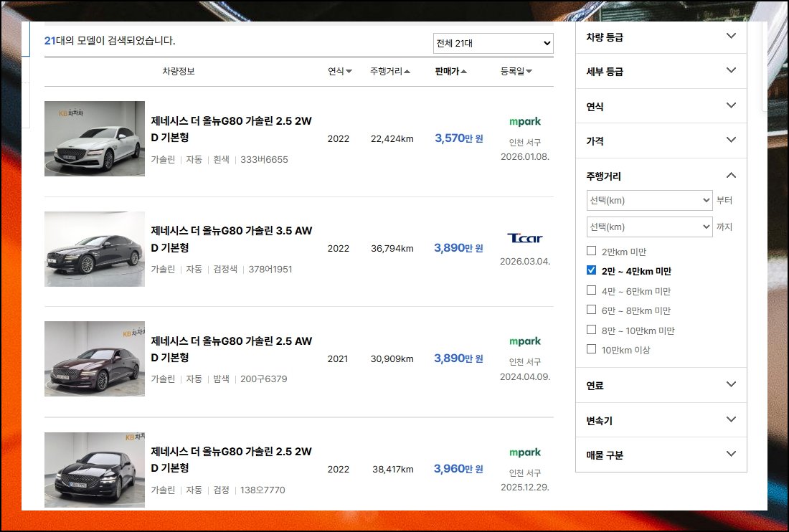Check the 6만 ~ 8만km 미만 checkbox
Image resolution: width=789 pixels, height=532 pixels.
click(592, 310)
